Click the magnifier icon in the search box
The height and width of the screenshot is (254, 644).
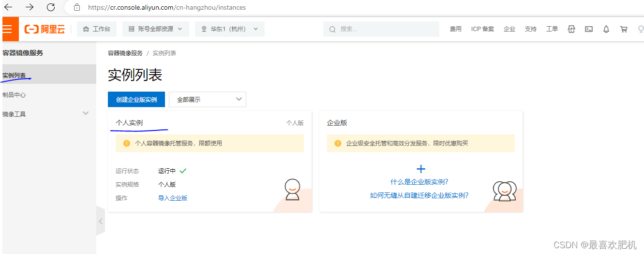[332, 29]
